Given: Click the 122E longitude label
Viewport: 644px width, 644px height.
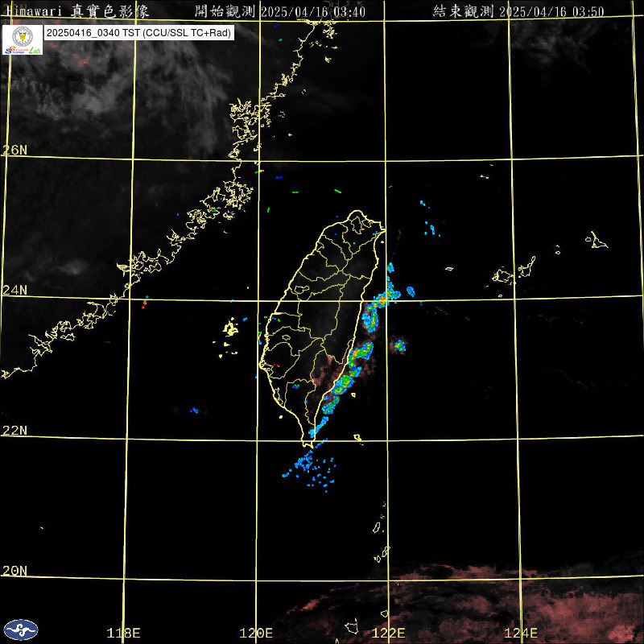Looking at the screenshot, I should tap(389, 633).
